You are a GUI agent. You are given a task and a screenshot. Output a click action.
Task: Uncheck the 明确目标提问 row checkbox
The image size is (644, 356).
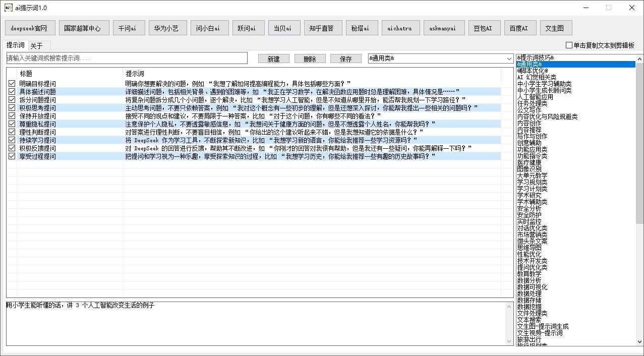tap(12, 83)
